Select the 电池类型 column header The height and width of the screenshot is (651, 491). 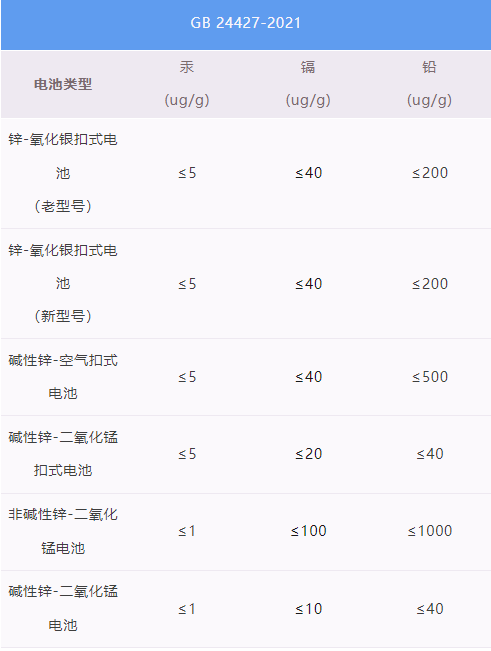click(63, 84)
